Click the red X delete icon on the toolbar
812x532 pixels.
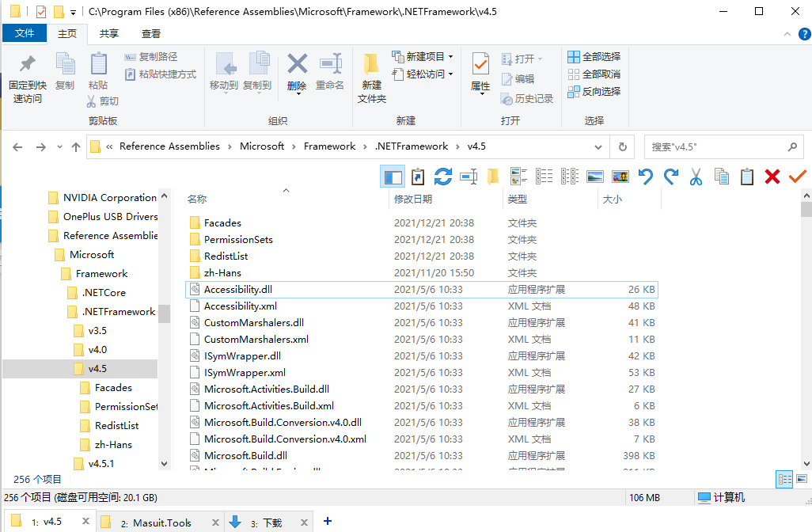772,176
